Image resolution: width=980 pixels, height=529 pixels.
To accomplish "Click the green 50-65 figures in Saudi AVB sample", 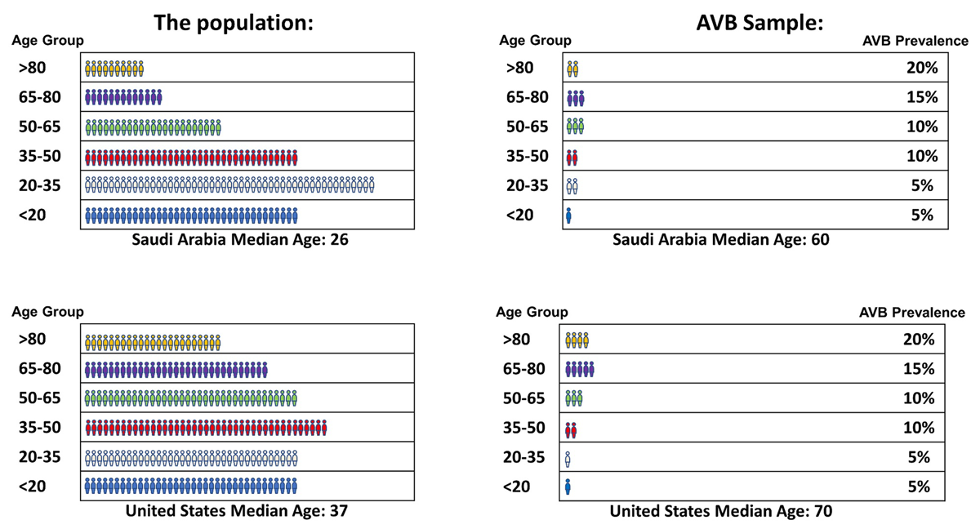I will click(576, 127).
